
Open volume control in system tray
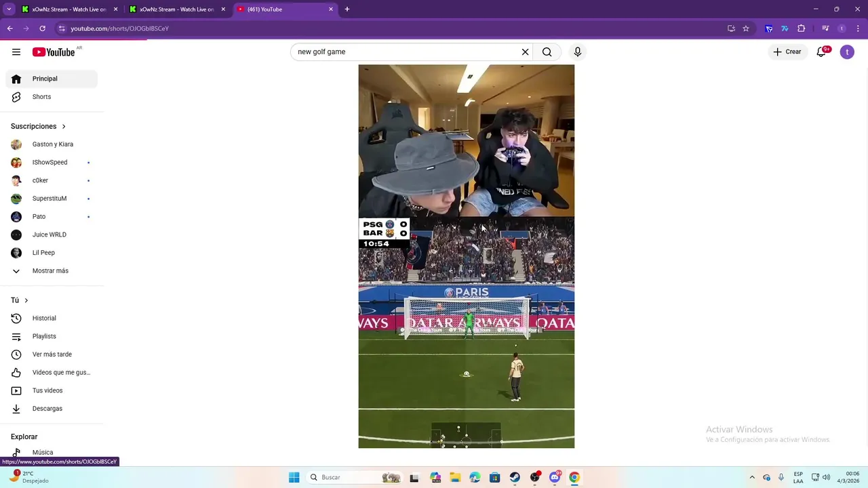(x=827, y=477)
